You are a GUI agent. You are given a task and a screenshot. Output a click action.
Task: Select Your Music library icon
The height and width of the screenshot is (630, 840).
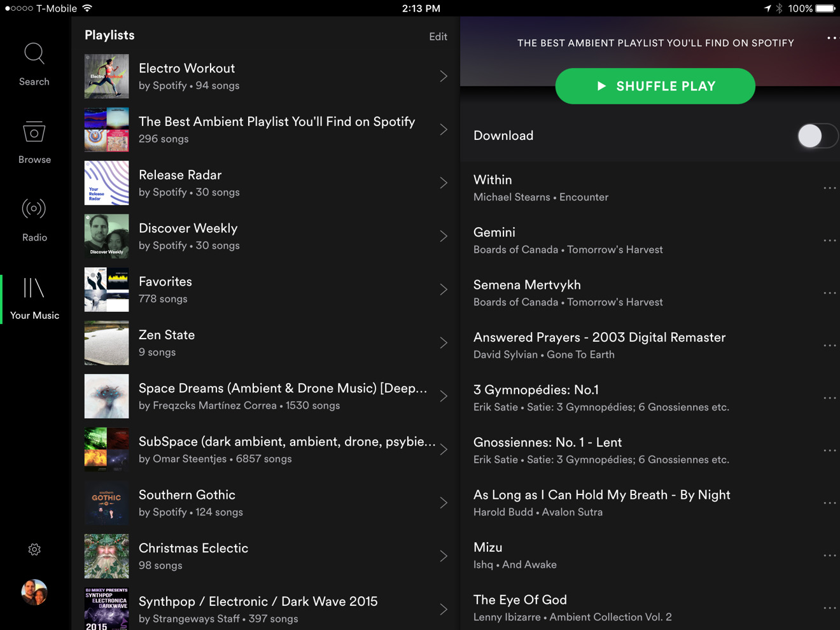(34, 288)
